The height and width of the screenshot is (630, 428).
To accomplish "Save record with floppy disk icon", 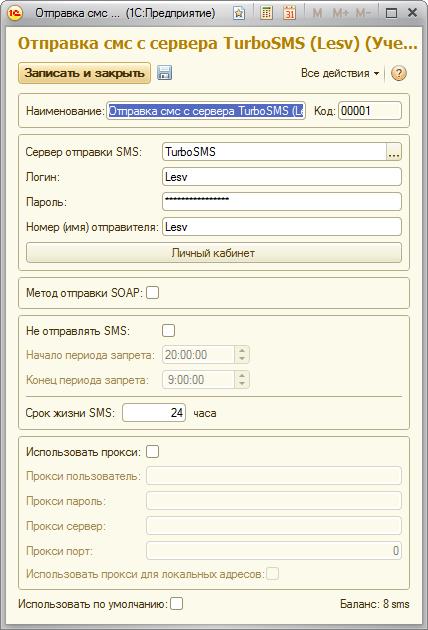I will click(x=164, y=73).
